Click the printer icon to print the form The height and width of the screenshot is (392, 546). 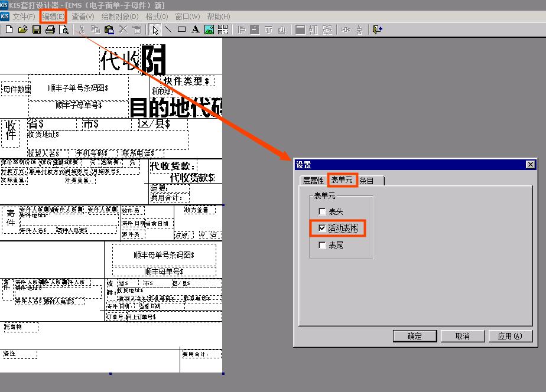50,30
